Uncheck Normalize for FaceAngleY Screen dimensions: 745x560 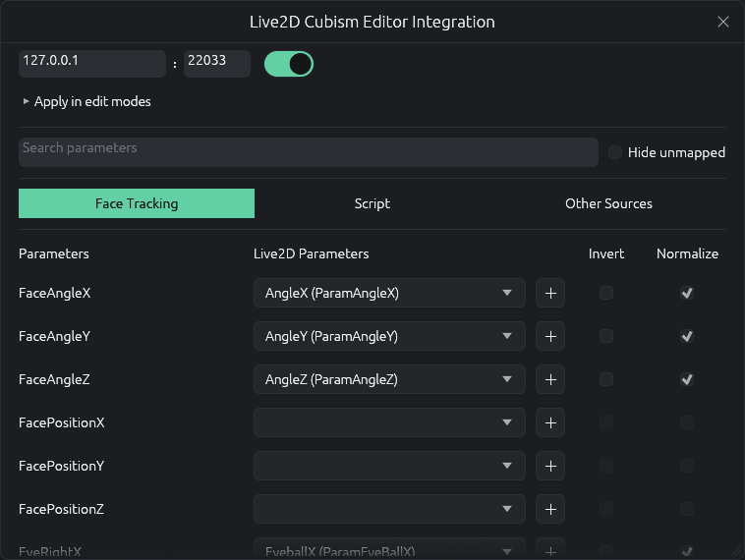[687, 336]
